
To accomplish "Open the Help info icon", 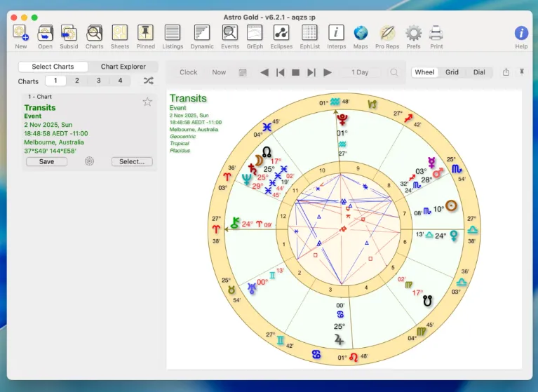I will tap(521, 33).
